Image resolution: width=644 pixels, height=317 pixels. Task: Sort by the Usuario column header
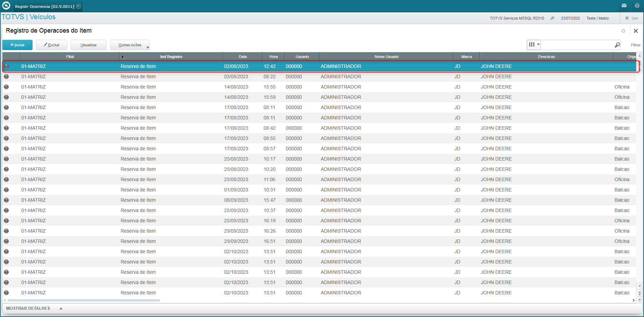[x=302, y=57]
